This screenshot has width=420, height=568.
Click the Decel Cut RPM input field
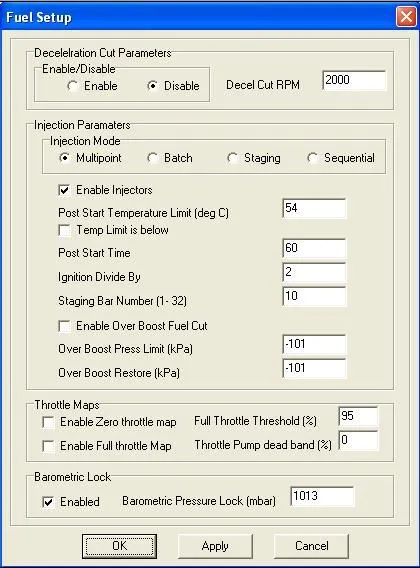coord(354,80)
